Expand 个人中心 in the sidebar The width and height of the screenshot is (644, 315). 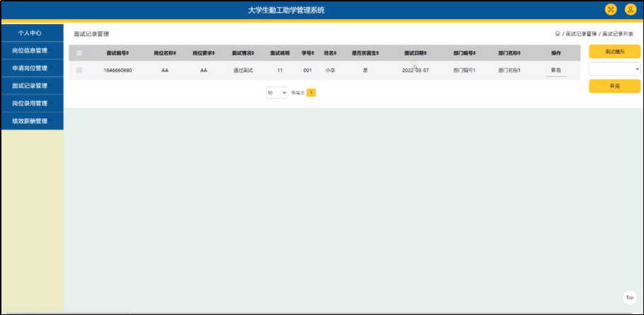[x=32, y=33]
